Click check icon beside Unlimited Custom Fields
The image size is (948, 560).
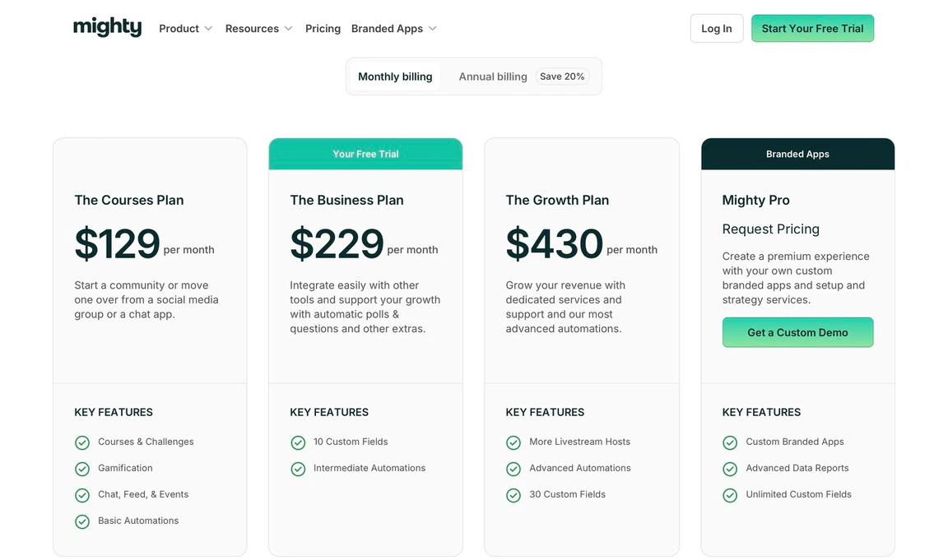point(730,495)
